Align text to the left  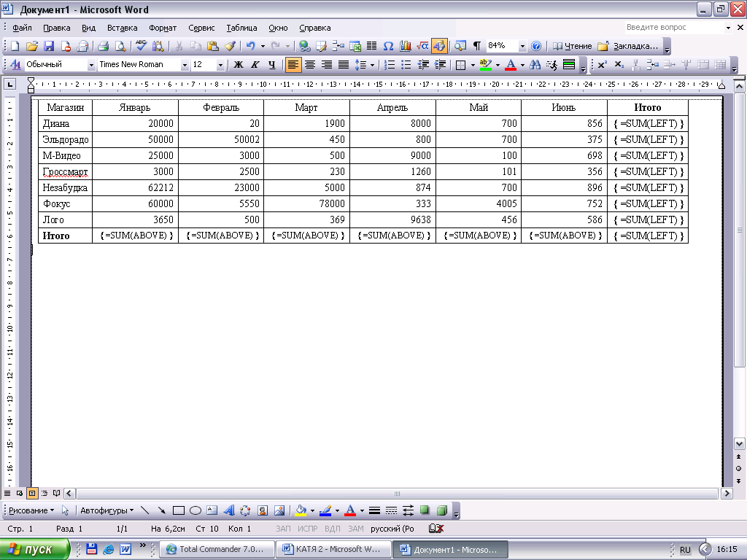pyautogui.click(x=293, y=65)
